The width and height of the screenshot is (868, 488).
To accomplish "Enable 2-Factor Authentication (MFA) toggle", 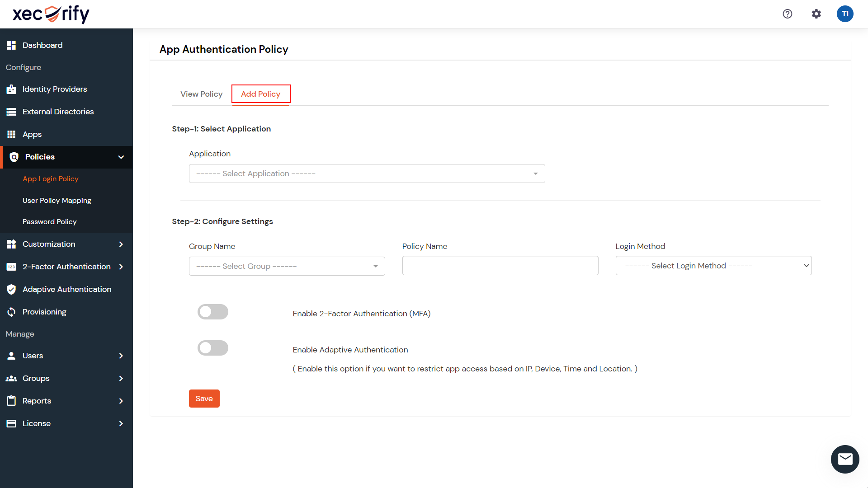I will (212, 312).
